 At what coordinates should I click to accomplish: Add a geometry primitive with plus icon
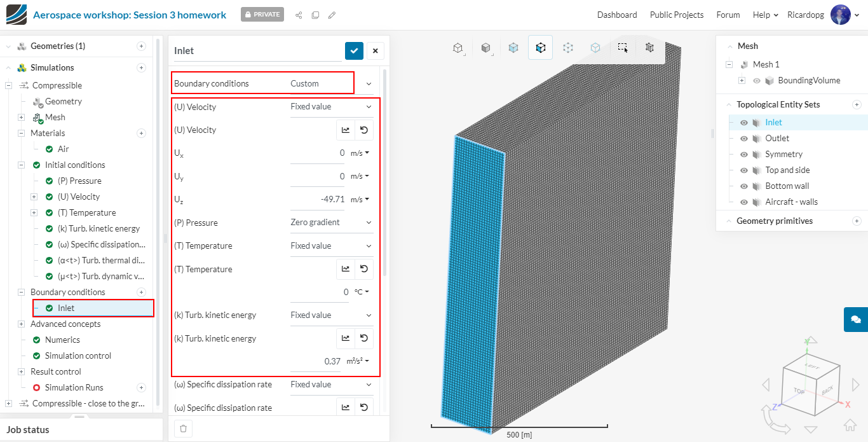[x=857, y=221]
